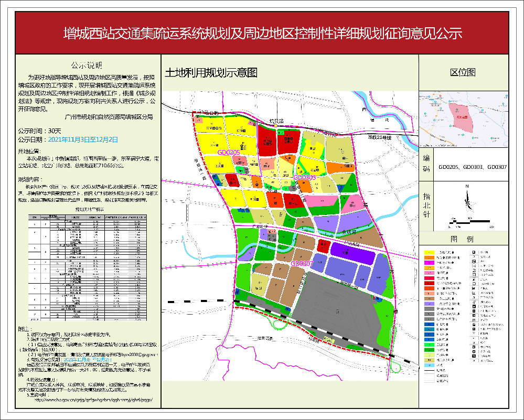Viewport: 524px width, 420px height.
Task: Click the yellow swatch at top of legend
Action: pyautogui.click(x=430, y=253)
